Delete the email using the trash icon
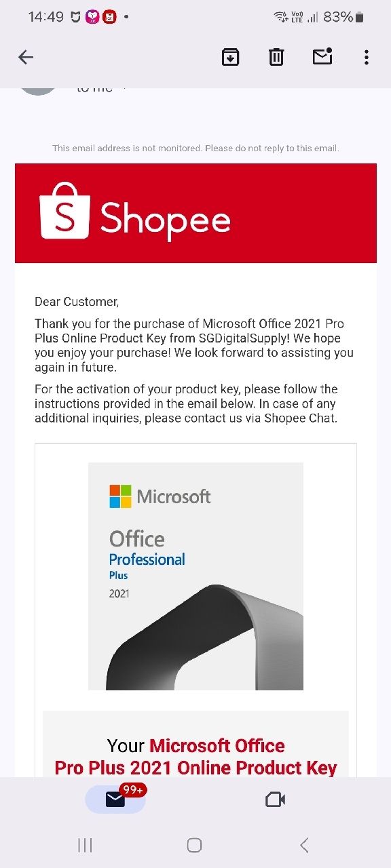 276,58
